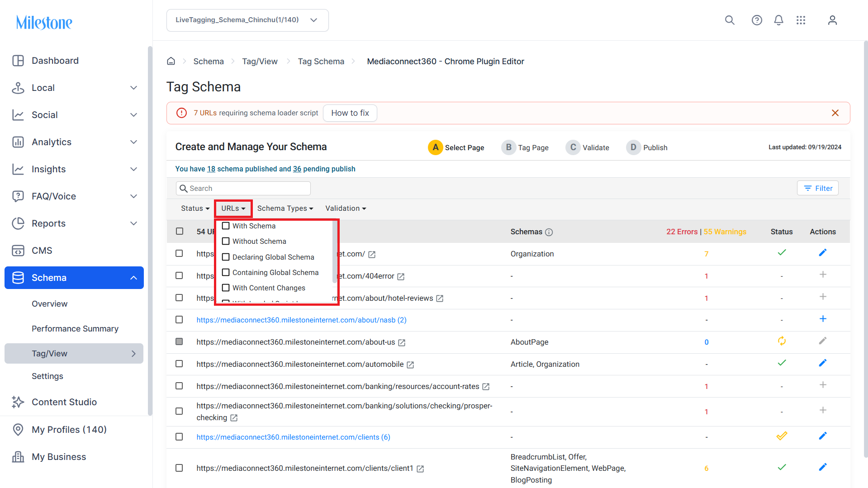Click the sidebar vertical scrollbar

point(150,231)
